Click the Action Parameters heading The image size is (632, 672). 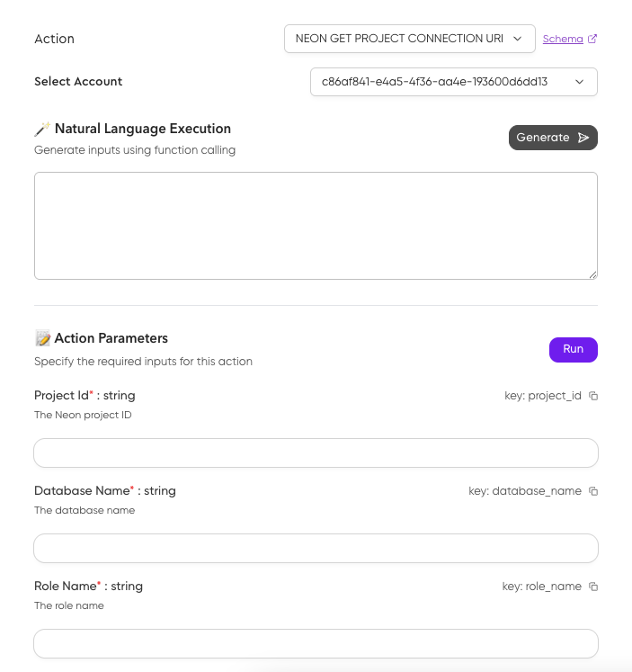pos(111,339)
